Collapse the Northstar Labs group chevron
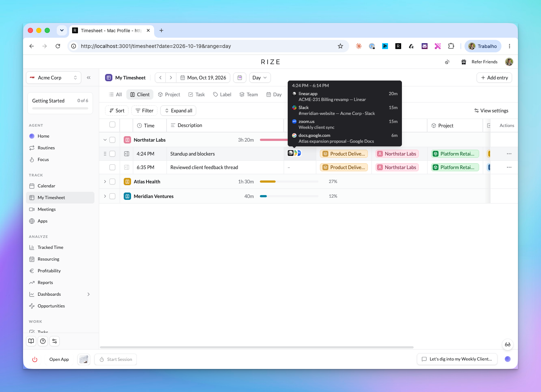541x392 pixels. click(x=105, y=140)
